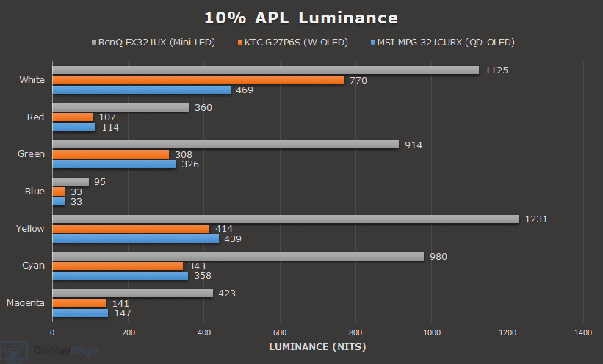Click the orange Red bar valued 107
This screenshot has width=603, height=364.
coord(73,117)
